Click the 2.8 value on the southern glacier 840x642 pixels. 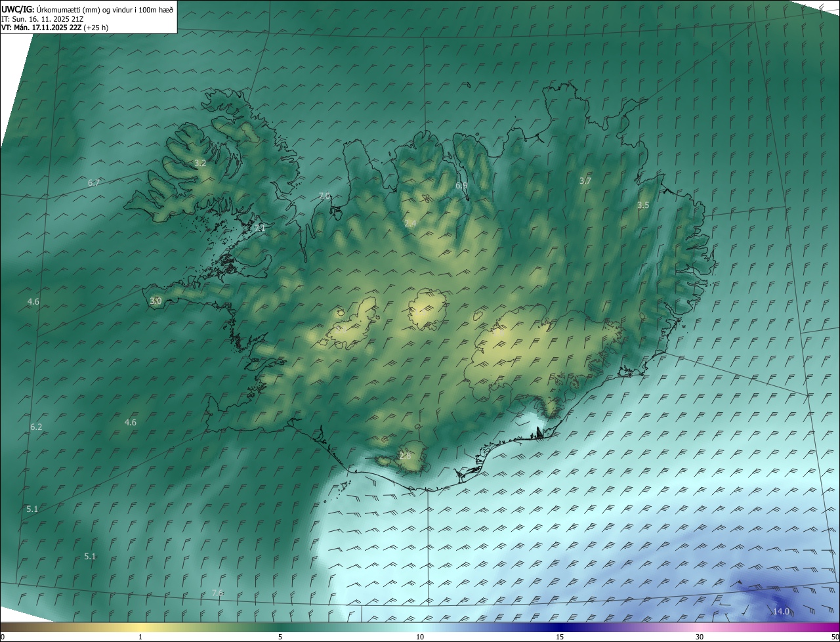point(405,456)
